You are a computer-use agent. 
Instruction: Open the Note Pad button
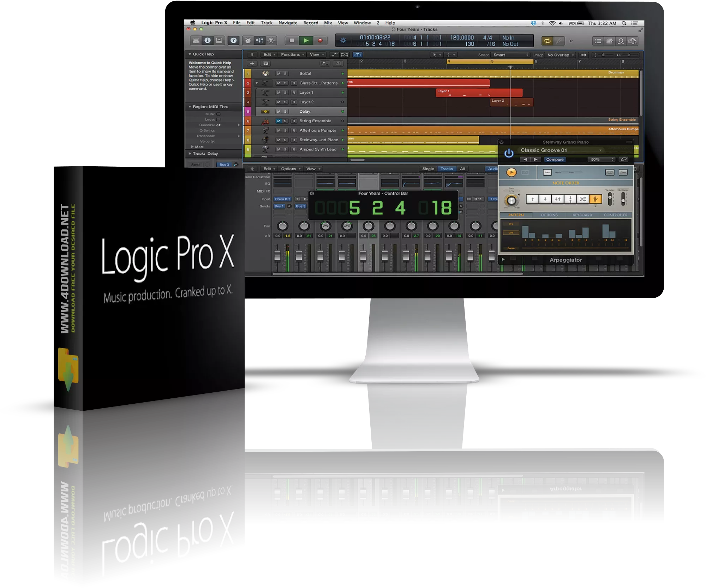coord(609,41)
